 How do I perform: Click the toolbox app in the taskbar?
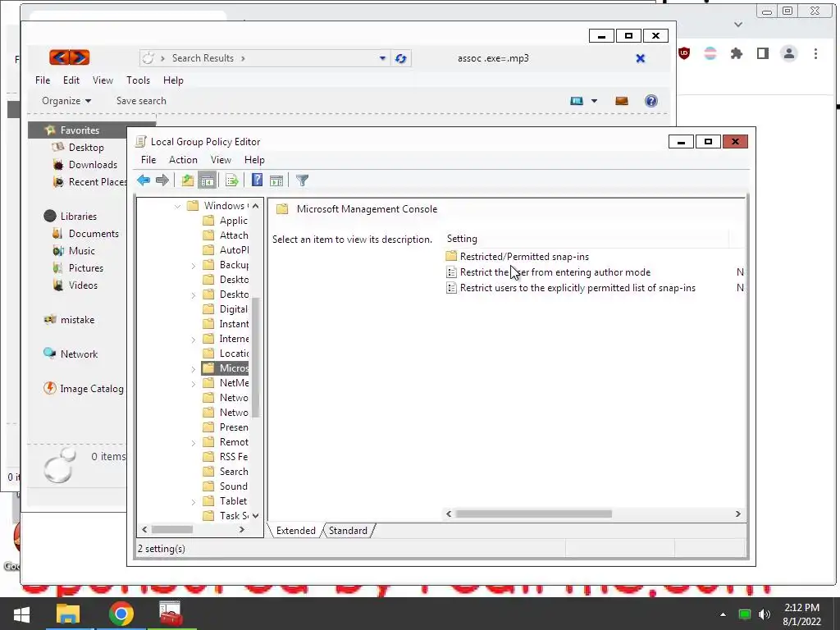coord(171,614)
